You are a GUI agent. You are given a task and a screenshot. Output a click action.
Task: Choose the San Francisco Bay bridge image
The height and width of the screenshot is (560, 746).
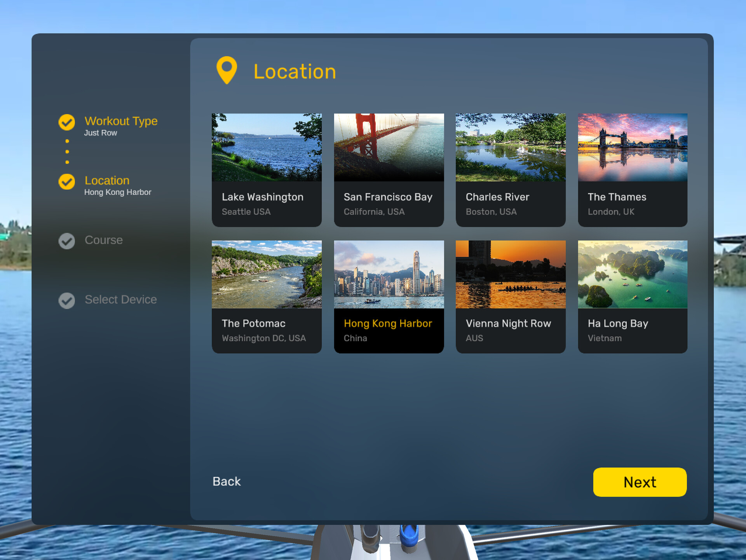pyautogui.click(x=389, y=147)
